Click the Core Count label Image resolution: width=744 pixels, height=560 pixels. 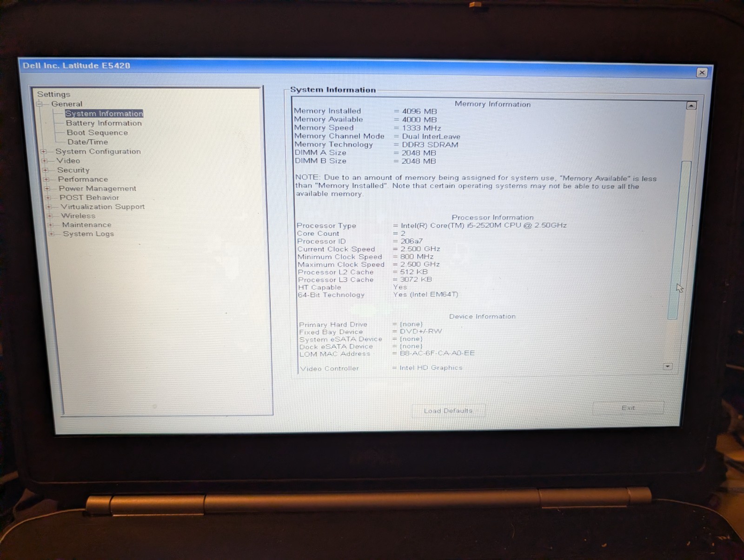[x=318, y=234]
